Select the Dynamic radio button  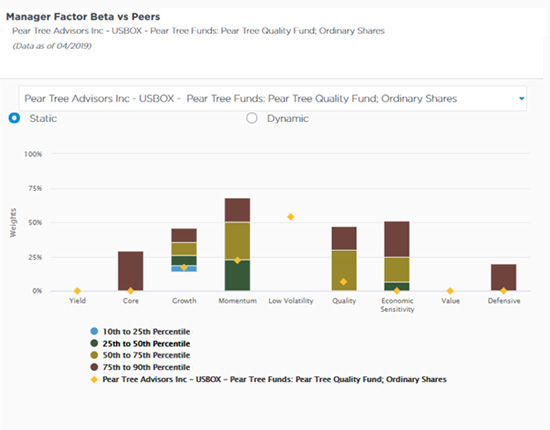(251, 118)
